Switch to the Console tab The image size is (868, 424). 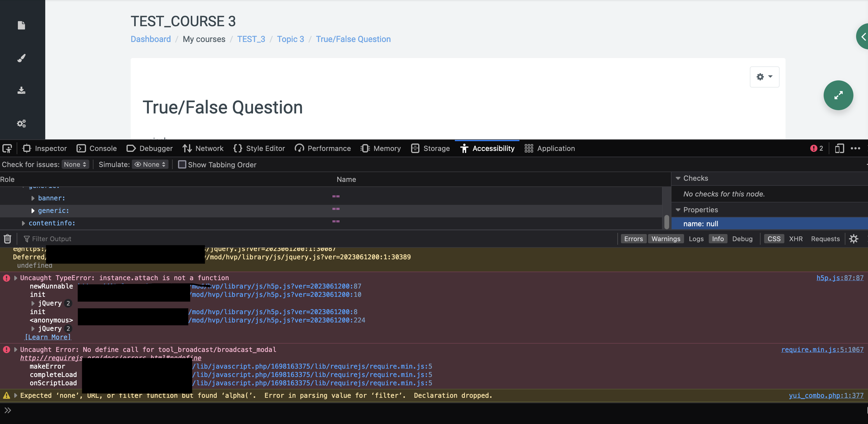(96, 148)
